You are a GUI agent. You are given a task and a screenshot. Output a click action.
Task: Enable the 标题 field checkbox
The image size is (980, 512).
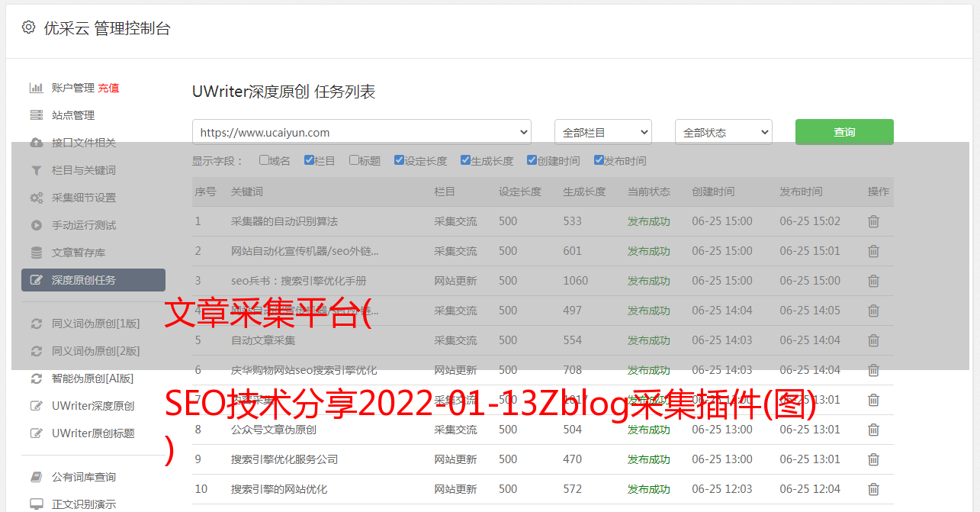point(354,160)
